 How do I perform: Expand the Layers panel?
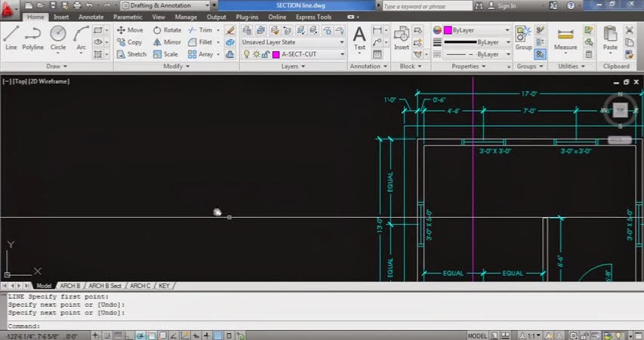tap(293, 66)
